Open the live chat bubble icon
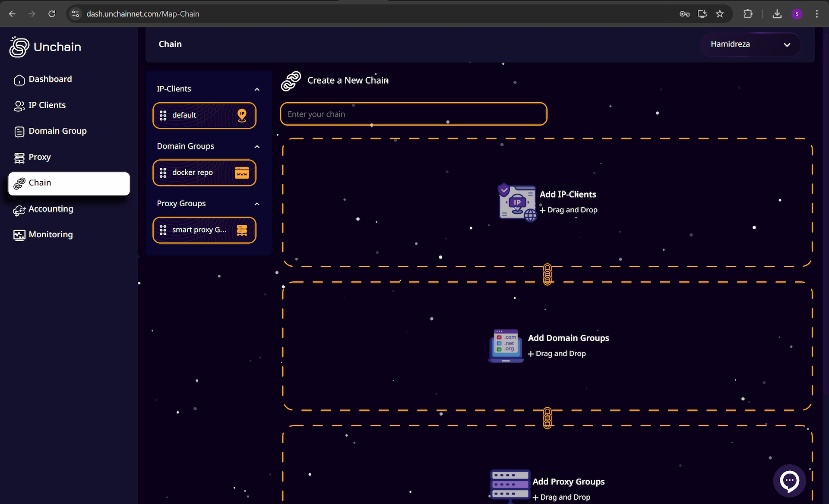829x504 pixels. pos(789,480)
